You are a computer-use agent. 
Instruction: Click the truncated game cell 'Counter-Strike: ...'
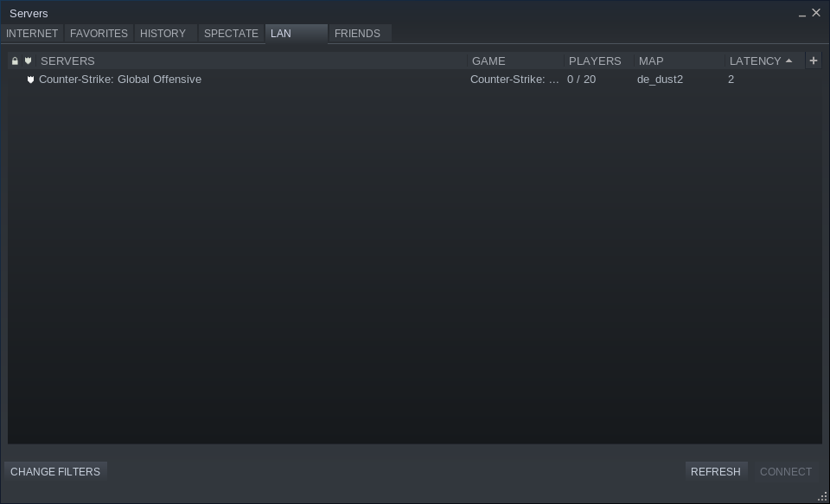coord(514,80)
